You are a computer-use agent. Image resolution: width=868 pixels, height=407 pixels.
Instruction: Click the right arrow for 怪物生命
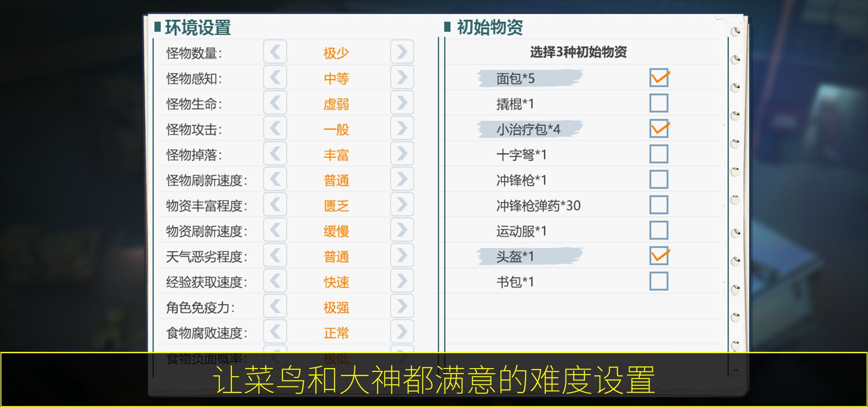coord(401,104)
